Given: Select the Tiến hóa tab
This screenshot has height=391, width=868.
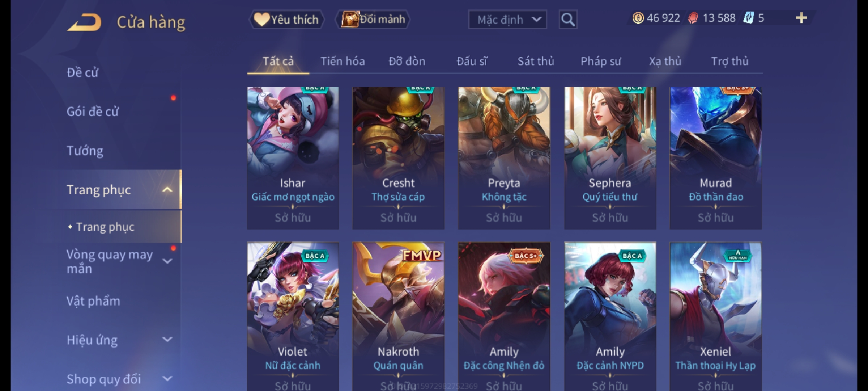Looking at the screenshot, I should (x=342, y=61).
